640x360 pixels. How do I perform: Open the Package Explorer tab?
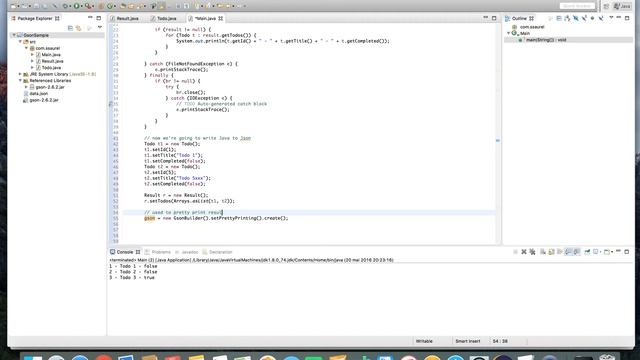[x=35, y=18]
